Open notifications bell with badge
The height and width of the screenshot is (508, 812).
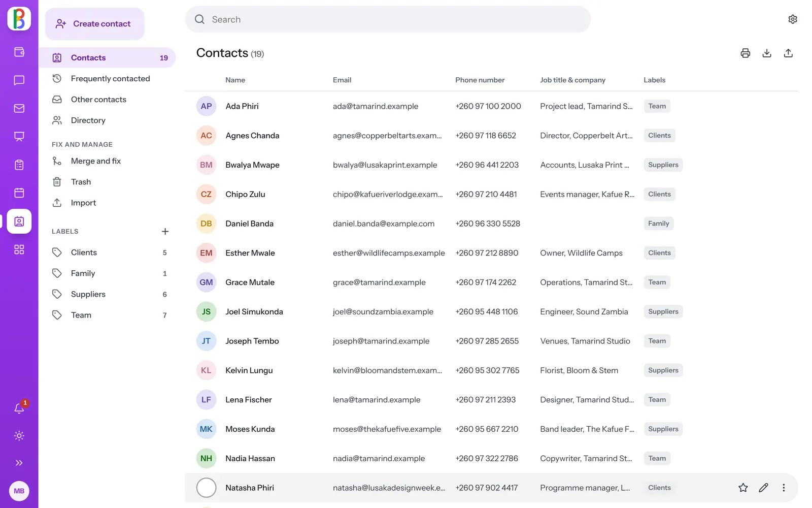coord(19,408)
